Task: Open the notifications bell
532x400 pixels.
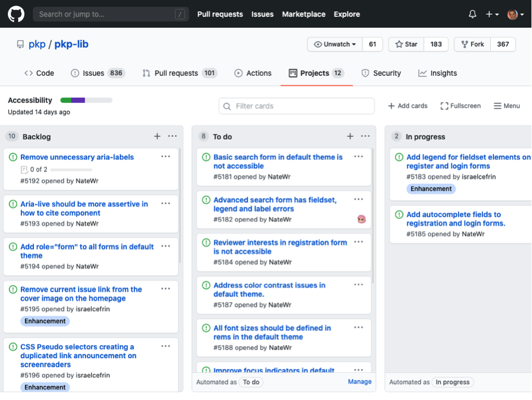Action: (x=472, y=14)
